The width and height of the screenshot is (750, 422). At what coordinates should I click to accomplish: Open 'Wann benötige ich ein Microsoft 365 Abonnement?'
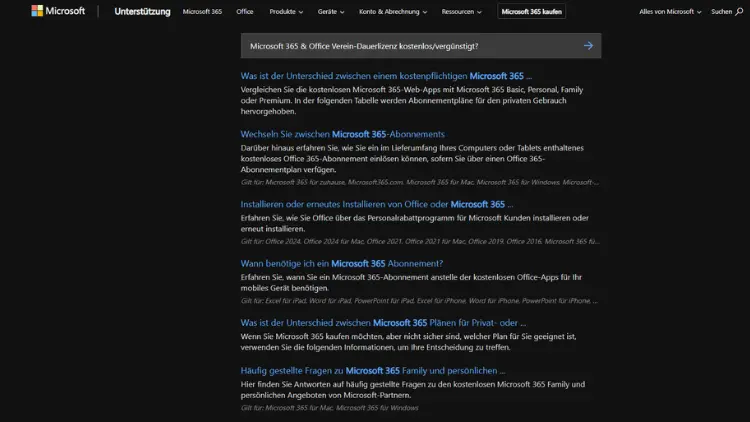point(342,264)
